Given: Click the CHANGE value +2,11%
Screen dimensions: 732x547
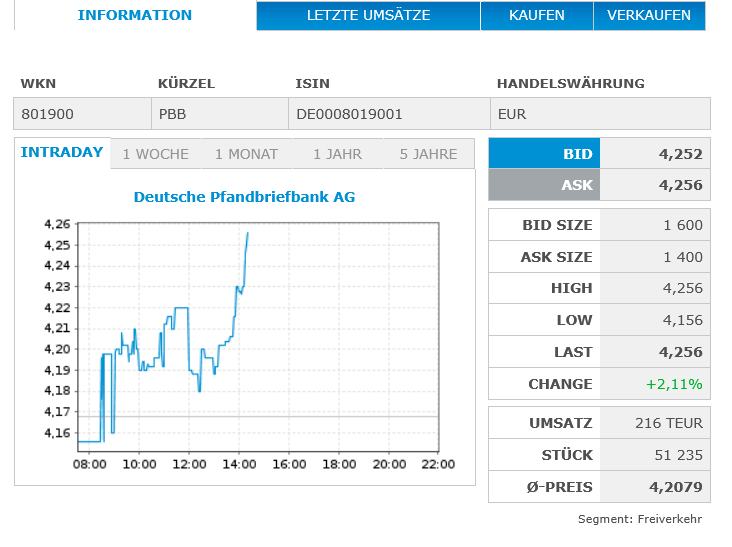Looking at the screenshot, I should [x=674, y=384].
